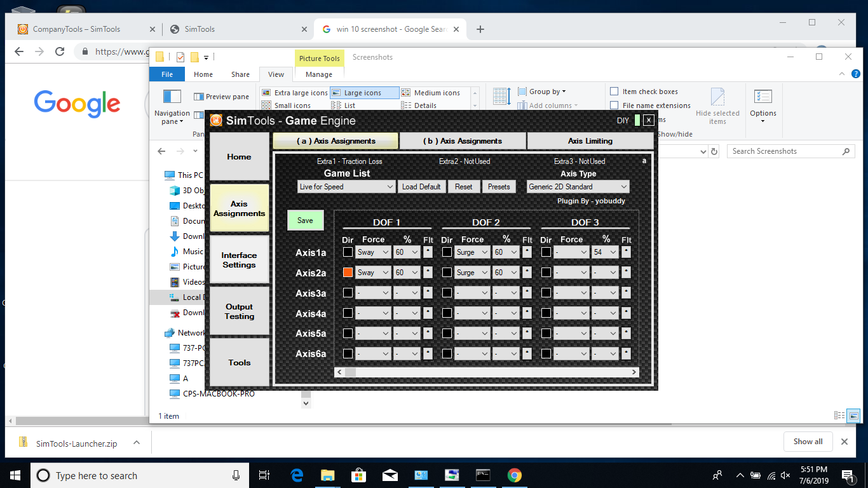Viewport: 868px width, 488px height.
Task: Click the network tray icon
Action: click(x=771, y=475)
